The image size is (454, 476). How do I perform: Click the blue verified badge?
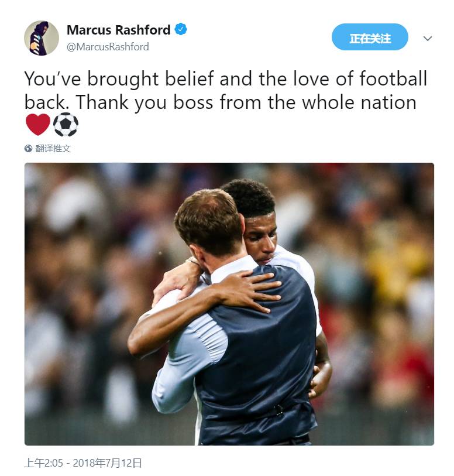[x=181, y=29]
